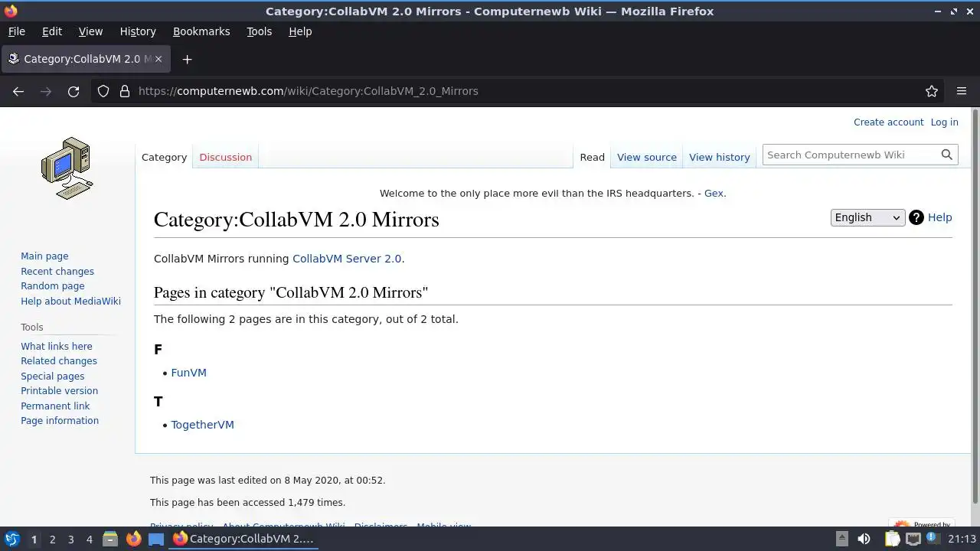This screenshot has height=551, width=980.
Task: Click the clipboard manager tray icon
Action: pos(892,539)
